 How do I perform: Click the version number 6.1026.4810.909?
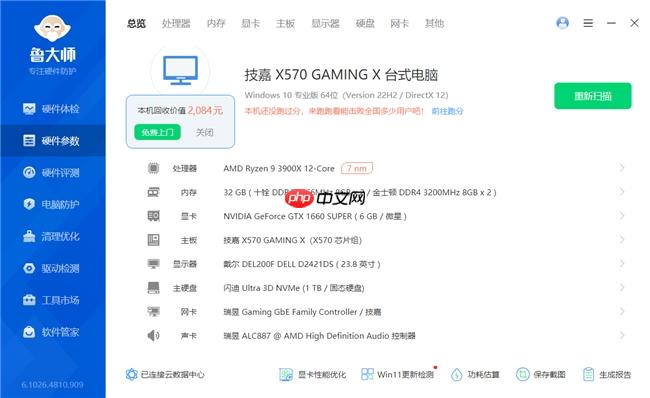(52, 385)
